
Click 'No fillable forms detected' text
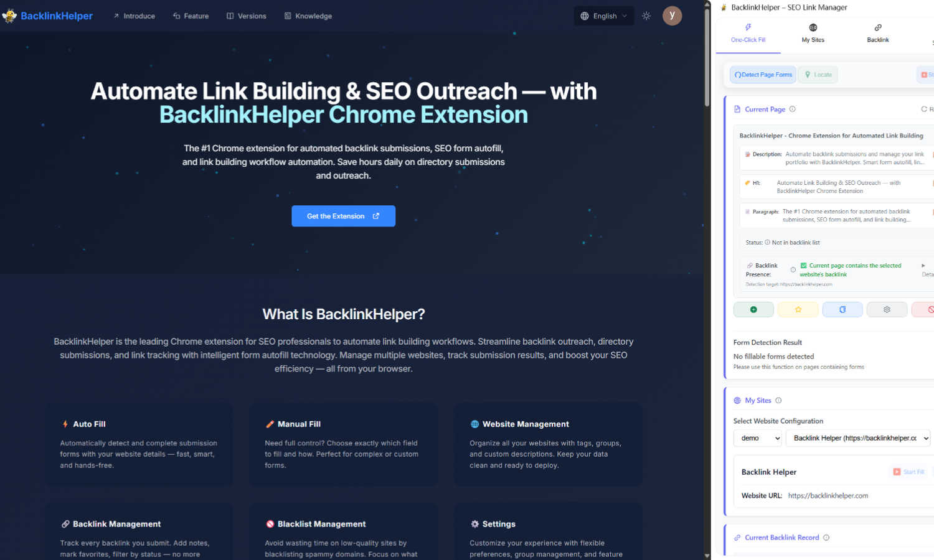[x=773, y=357]
